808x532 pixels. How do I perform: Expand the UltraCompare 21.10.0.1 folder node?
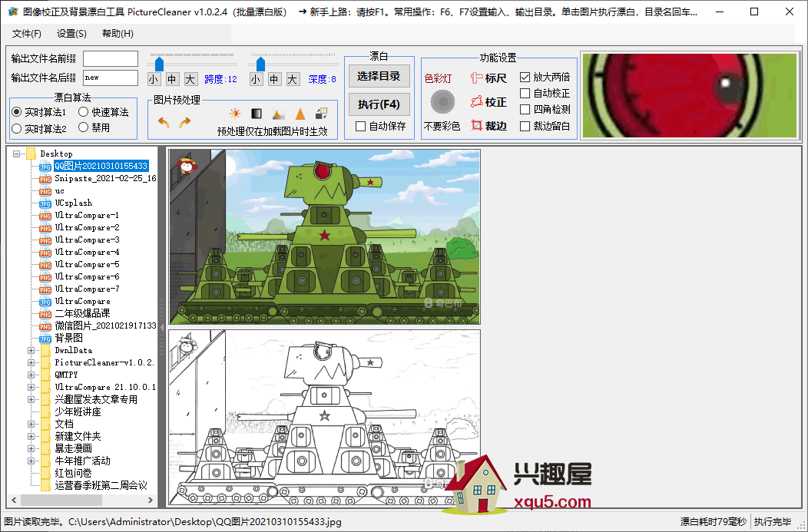31,387
